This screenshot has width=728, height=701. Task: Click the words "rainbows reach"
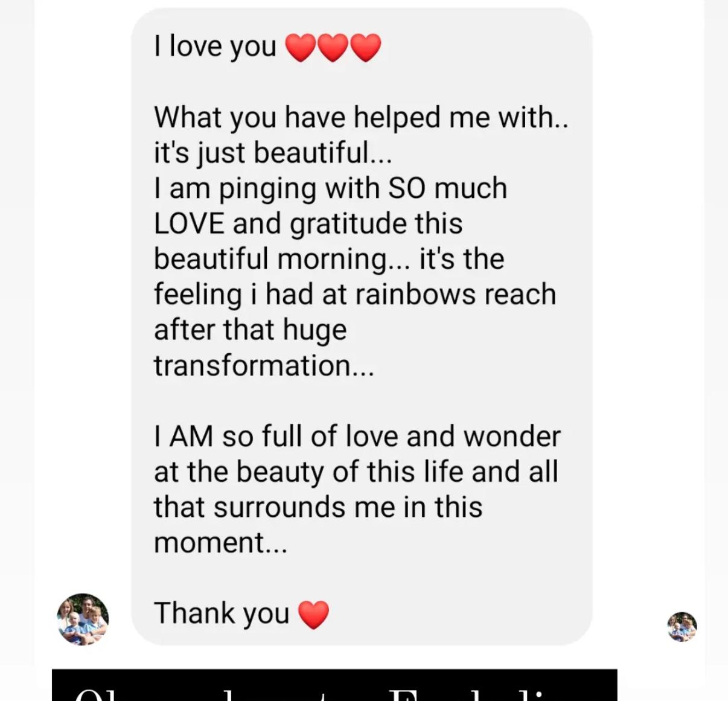pyautogui.click(x=455, y=295)
